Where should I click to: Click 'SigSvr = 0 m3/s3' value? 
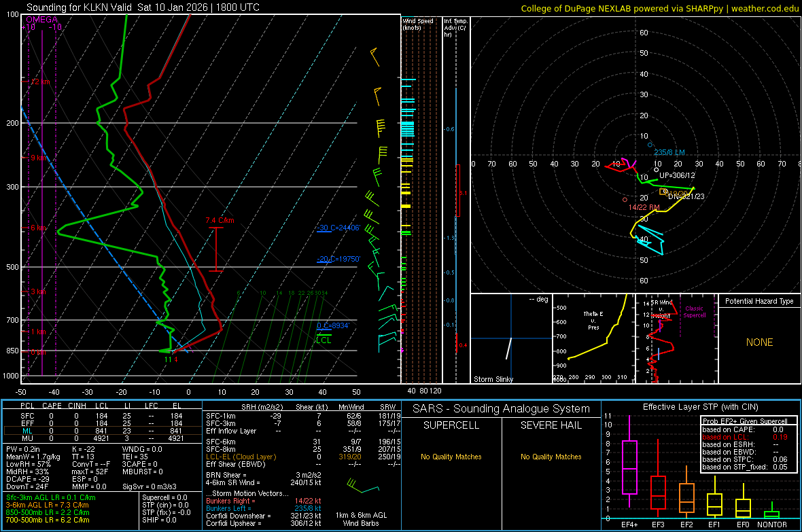click(150, 486)
